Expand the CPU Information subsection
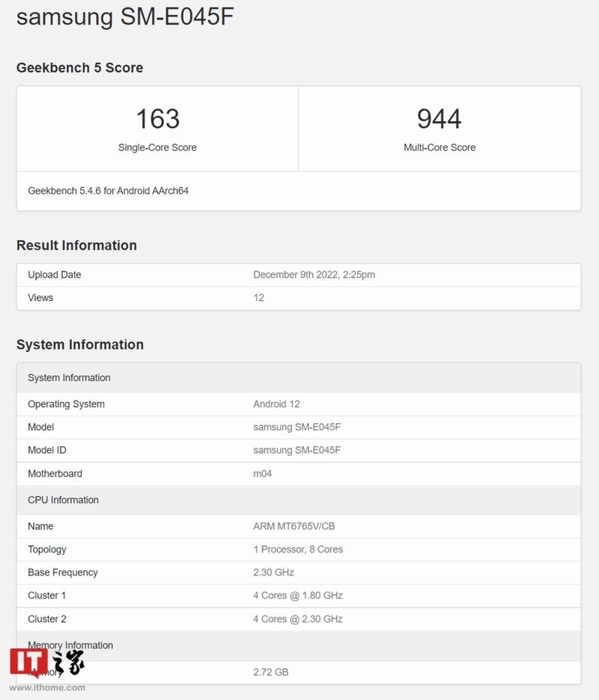This screenshot has height=700, width=599. [63, 500]
